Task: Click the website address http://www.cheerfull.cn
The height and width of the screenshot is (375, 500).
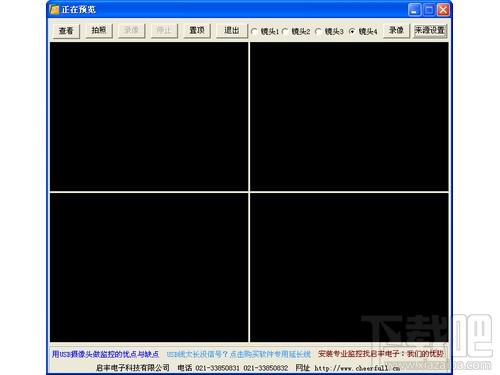Action: (357, 368)
